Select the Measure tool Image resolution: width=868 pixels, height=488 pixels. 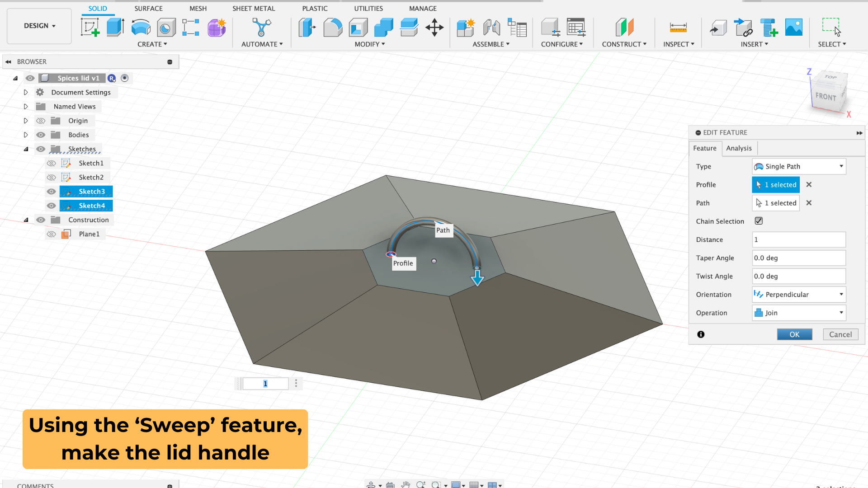click(x=678, y=28)
